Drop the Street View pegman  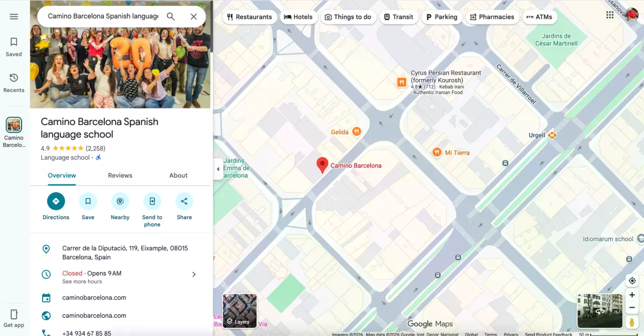[632, 322]
